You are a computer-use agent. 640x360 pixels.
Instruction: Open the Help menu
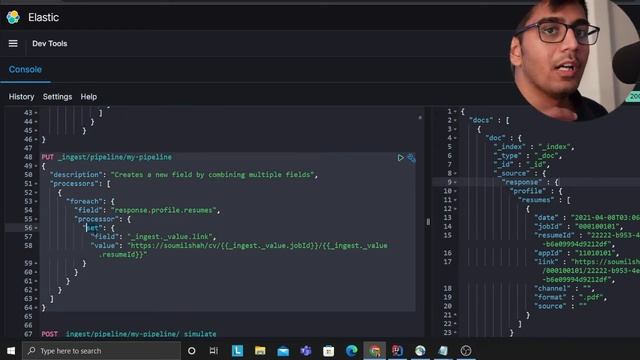coord(89,97)
